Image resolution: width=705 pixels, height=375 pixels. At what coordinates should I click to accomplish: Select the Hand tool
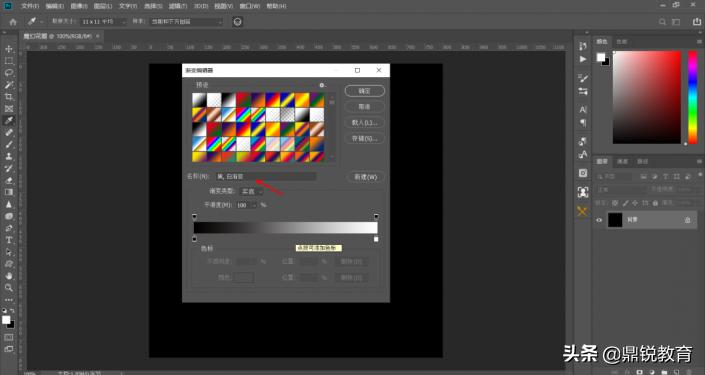click(9, 276)
